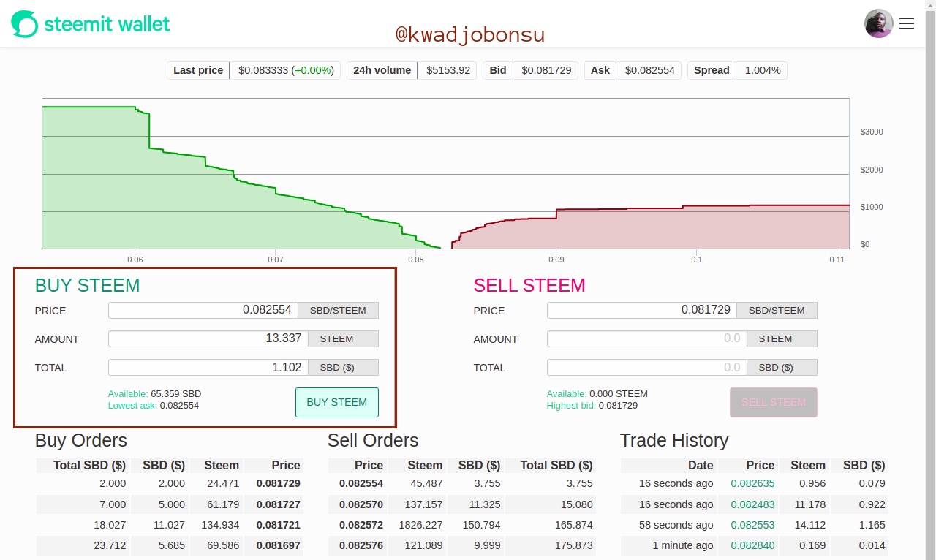Viewport: 936px width, 560px height.
Task: Focus the buy total input field
Action: coord(208,367)
